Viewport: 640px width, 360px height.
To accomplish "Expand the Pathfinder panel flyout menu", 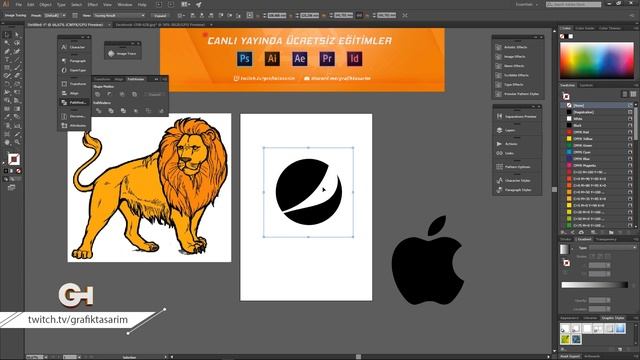I will pyautogui.click(x=164, y=79).
